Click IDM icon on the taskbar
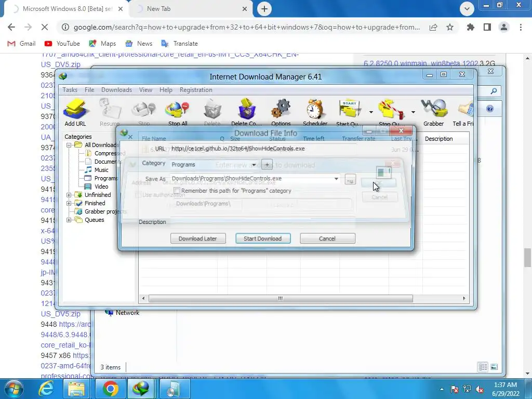The image size is (532, 399). 141,389
